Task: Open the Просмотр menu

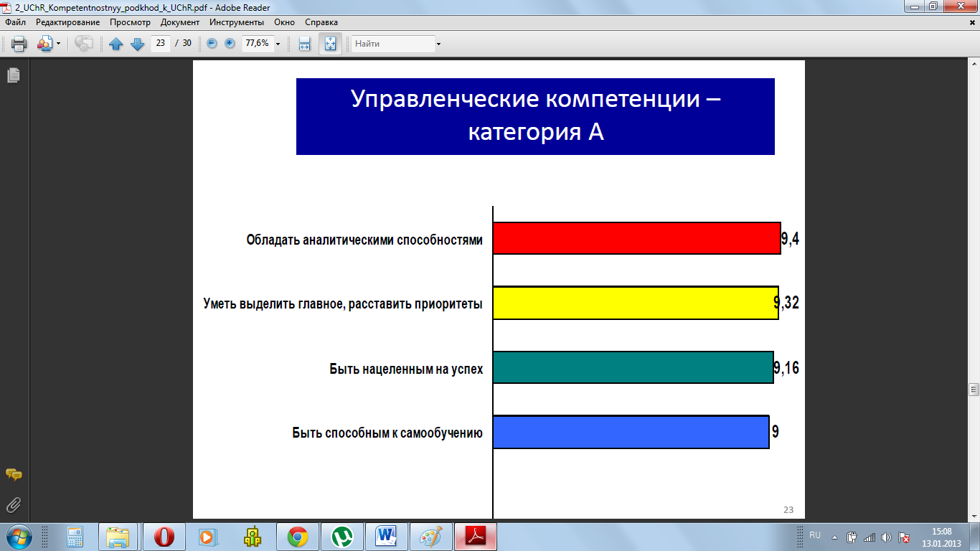Action: click(x=130, y=22)
